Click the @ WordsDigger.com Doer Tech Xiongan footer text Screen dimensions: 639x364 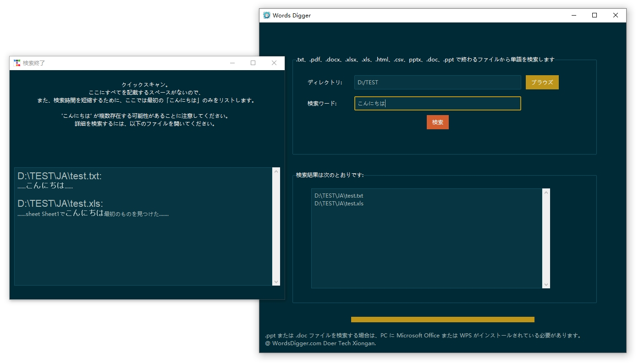[x=320, y=343]
